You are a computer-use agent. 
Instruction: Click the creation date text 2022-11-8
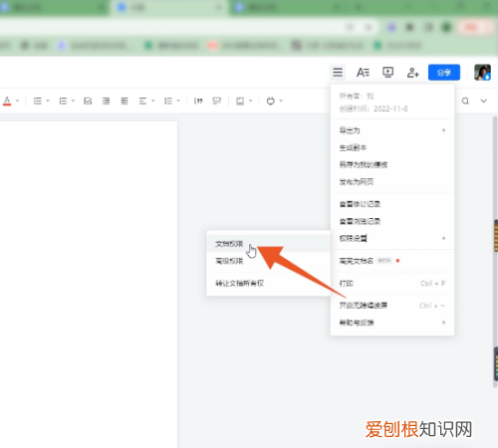pos(390,109)
